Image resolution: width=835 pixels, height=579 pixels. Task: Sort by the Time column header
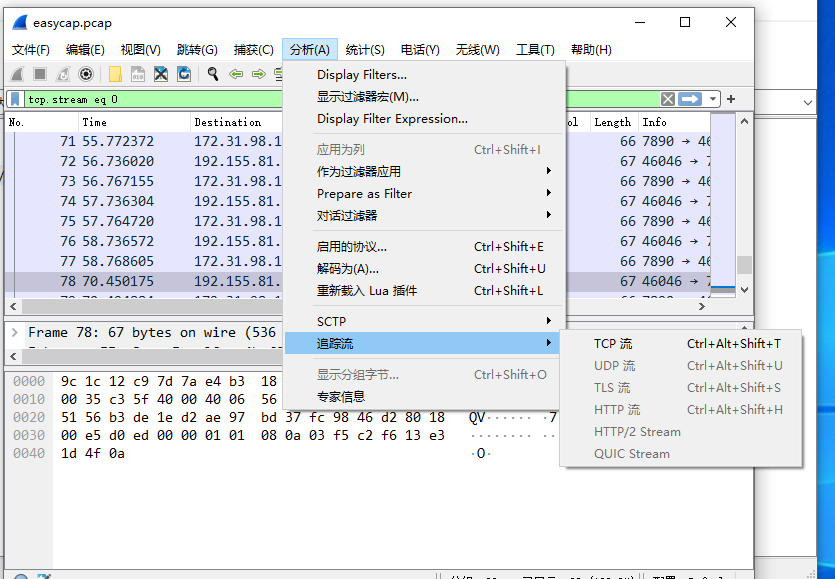(134, 122)
